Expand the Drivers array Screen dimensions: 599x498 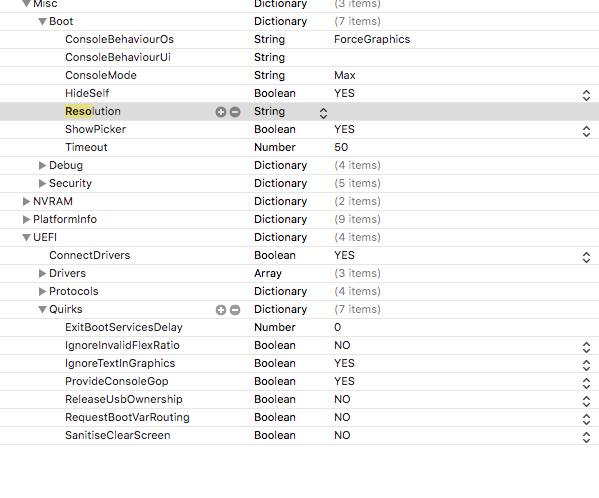click(x=42, y=273)
